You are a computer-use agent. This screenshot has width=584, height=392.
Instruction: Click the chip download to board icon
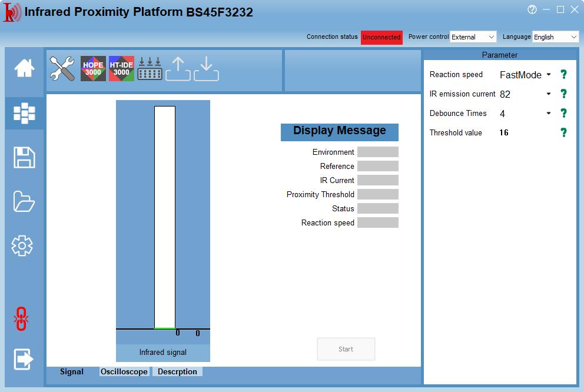(150, 69)
